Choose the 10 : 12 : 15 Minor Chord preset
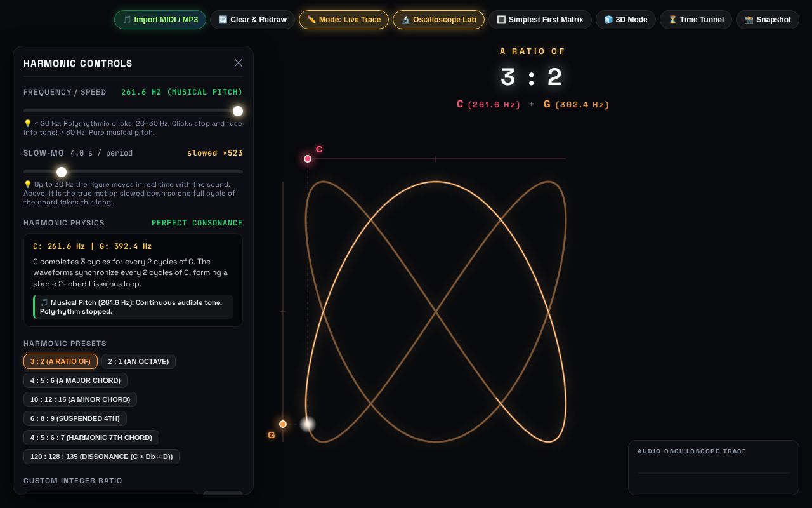The width and height of the screenshot is (812, 508). 80,399
